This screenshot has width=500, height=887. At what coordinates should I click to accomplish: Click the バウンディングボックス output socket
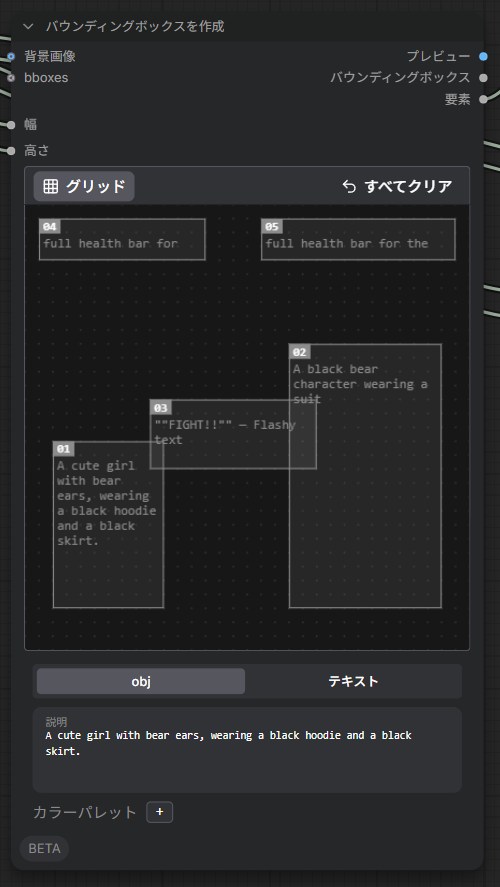483,77
